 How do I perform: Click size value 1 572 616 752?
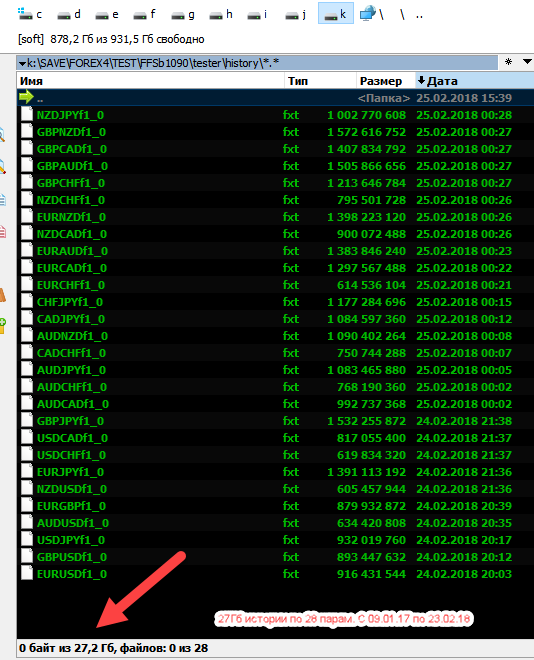(367, 132)
